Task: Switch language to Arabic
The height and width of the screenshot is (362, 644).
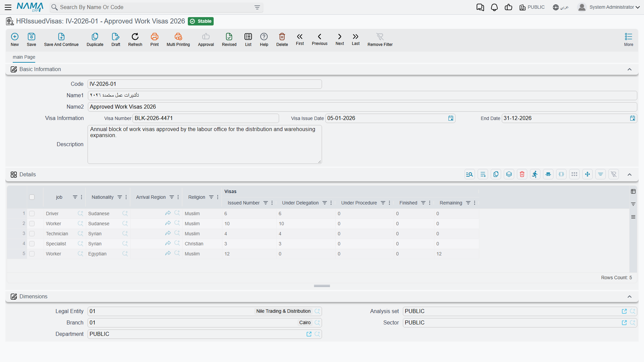Action: pyautogui.click(x=561, y=7)
